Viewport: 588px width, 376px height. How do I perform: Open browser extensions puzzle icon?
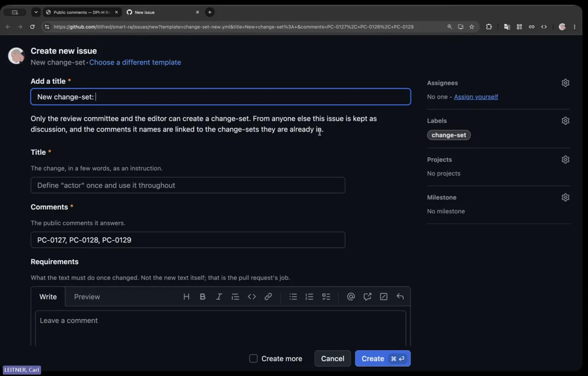pyautogui.click(x=489, y=27)
